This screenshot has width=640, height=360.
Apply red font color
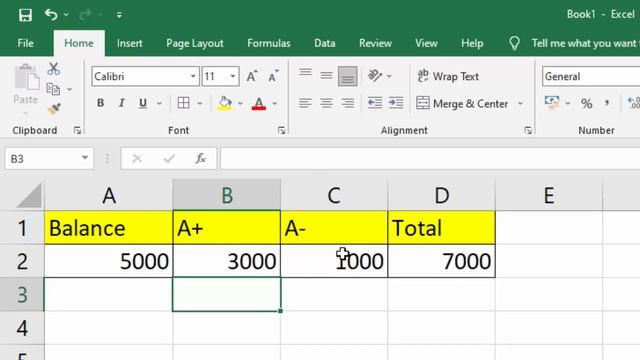point(259,103)
